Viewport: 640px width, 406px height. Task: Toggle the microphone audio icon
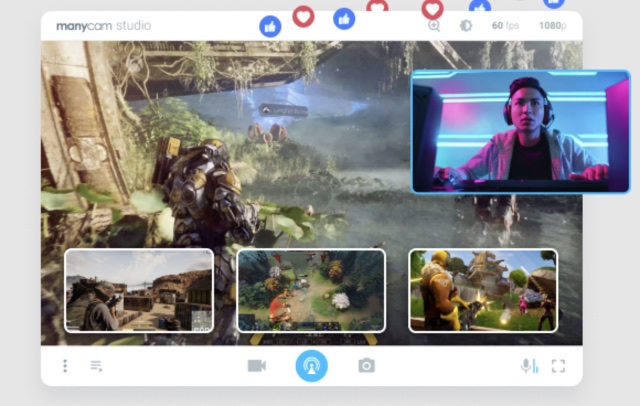tap(529, 366)
